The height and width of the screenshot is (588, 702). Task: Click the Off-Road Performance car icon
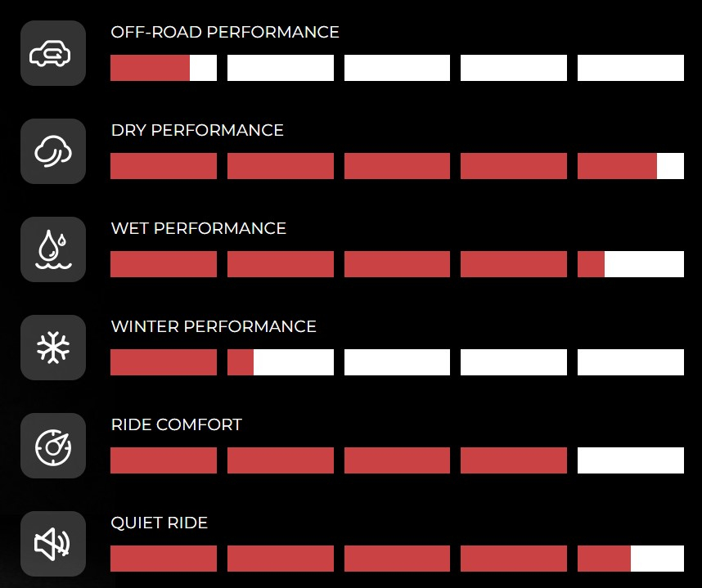click(52, 53)
